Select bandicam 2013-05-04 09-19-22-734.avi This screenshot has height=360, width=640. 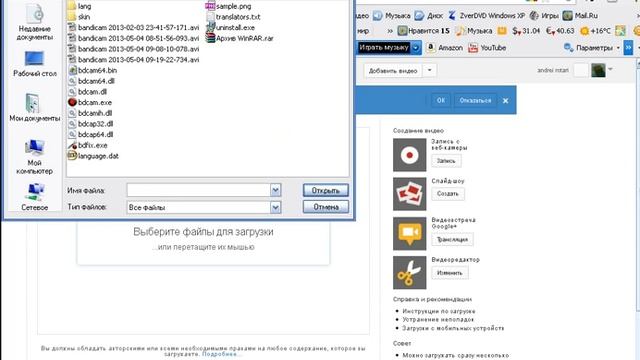coord(133,60)
